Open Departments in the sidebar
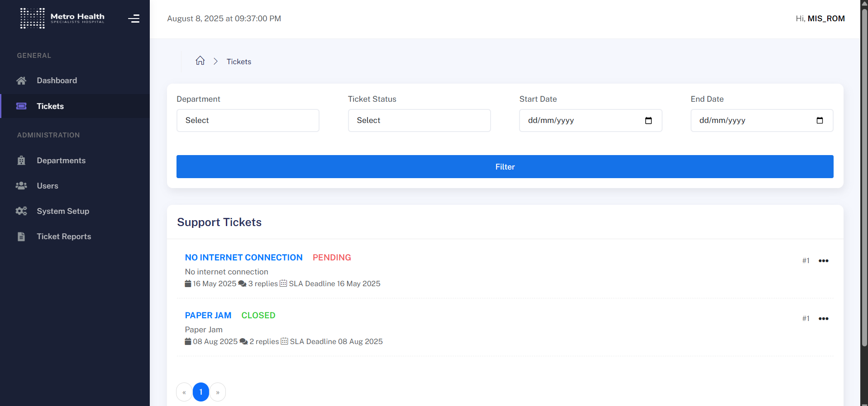Image resolution: width=868 pixels, height=406 pixels. (x=61, y=161)
